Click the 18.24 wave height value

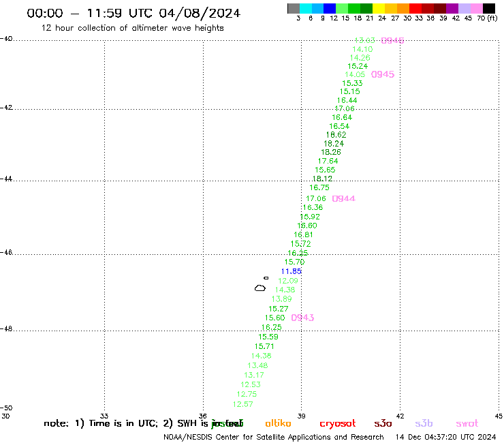pos(334,144)
